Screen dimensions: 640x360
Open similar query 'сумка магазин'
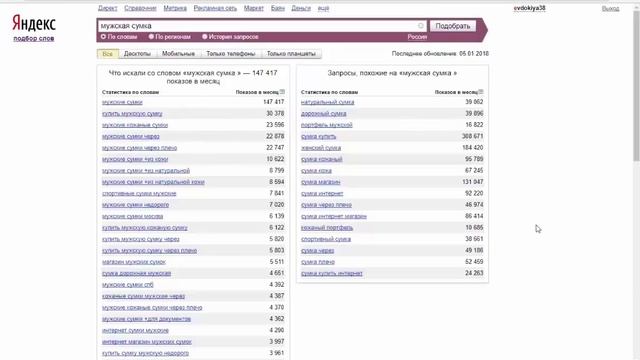pos(320,182)
